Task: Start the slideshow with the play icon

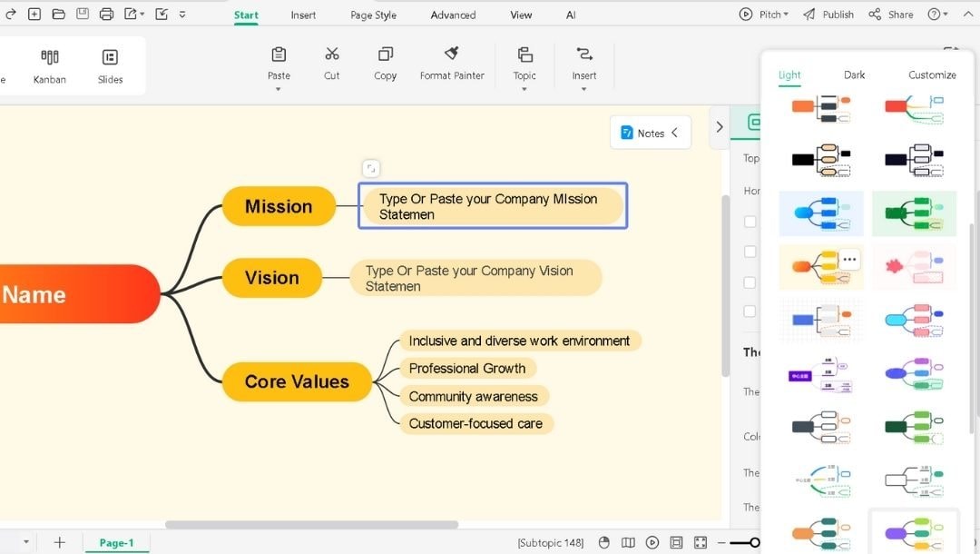Action: tap(652, 541)
